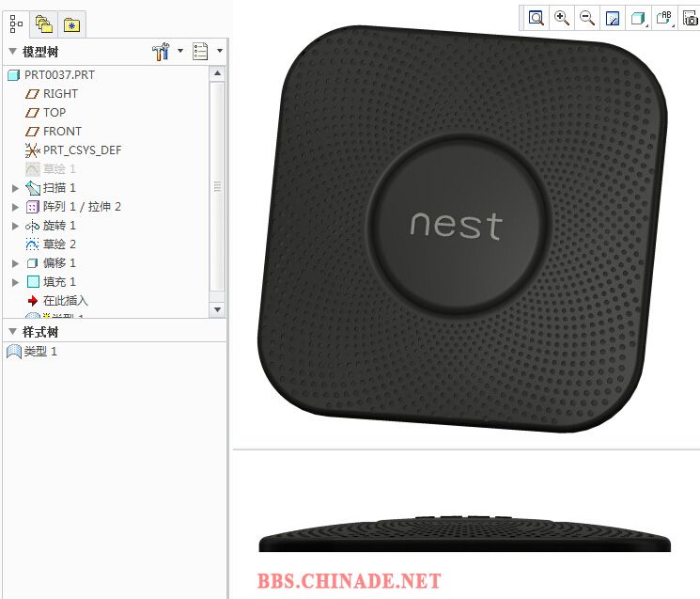Expand the 偏移 1 feature
Screen dimensions: 700x599
tap(15, 263)
